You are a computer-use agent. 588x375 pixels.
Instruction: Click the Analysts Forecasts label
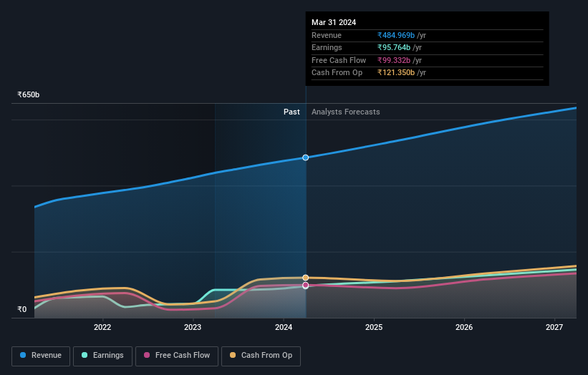click(346, 112)
